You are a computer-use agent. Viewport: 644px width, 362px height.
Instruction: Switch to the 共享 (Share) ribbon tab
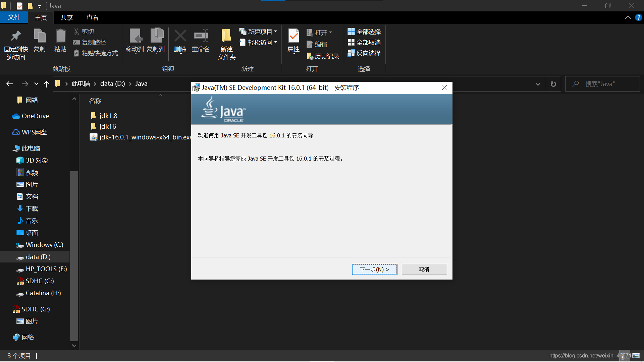(66, 17)
